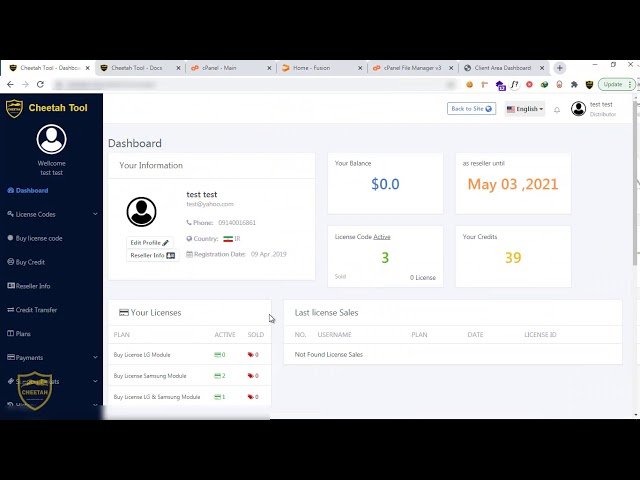
Task: Open the browser extensions puzzle icon
Action: 574,84
